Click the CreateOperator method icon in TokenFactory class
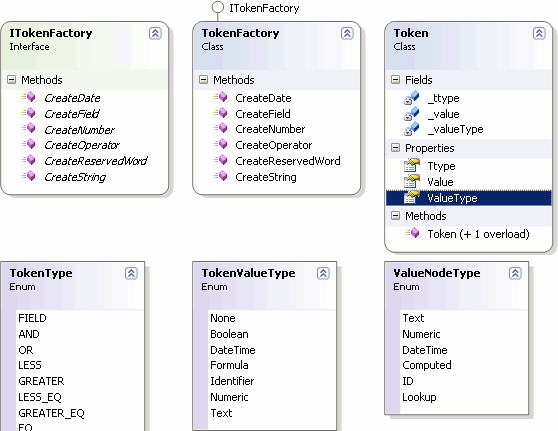 point(221,144)
